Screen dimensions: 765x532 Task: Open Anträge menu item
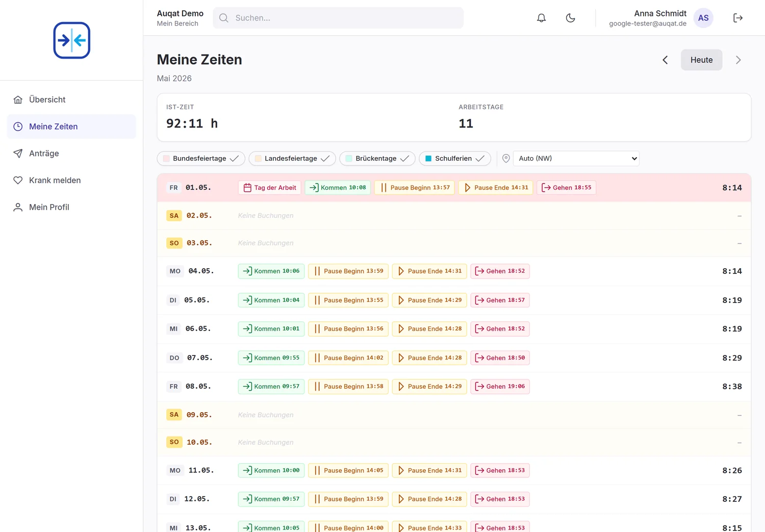pos(71,154)
